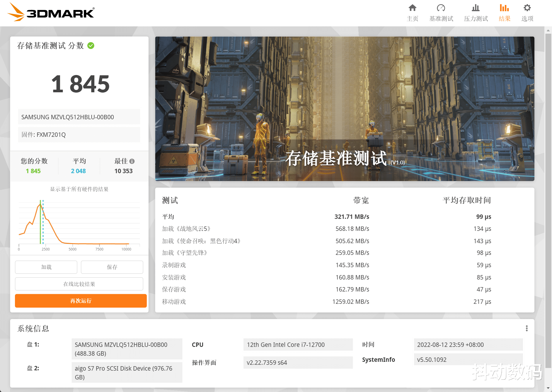Click the best score 10 353
Viewport: 552px width, 392px height.
(x=123, y=171)
